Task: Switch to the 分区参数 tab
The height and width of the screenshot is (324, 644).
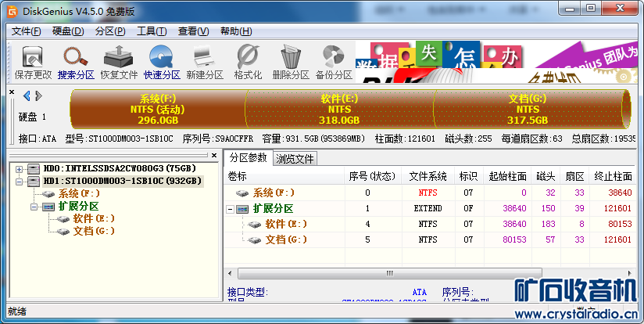Action: (x=249, y=158)
